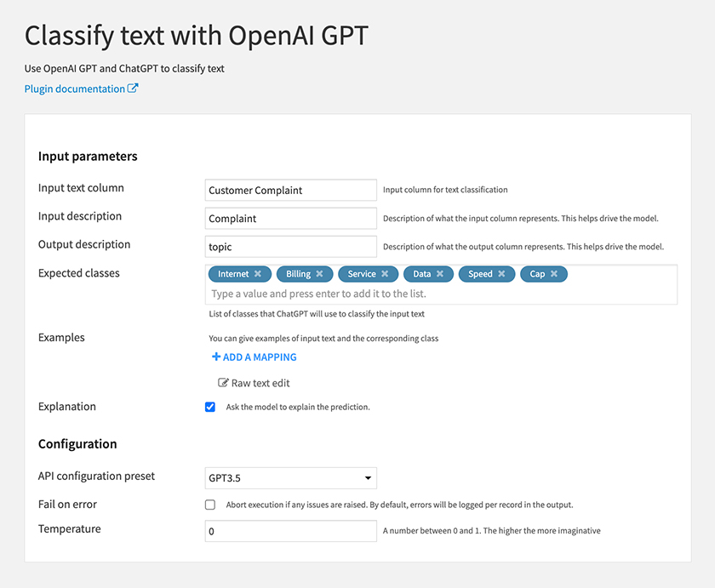The height and width of the screenshot is (588, 715).
Task: Click the Cap class tag label
Action: [537, 274]
